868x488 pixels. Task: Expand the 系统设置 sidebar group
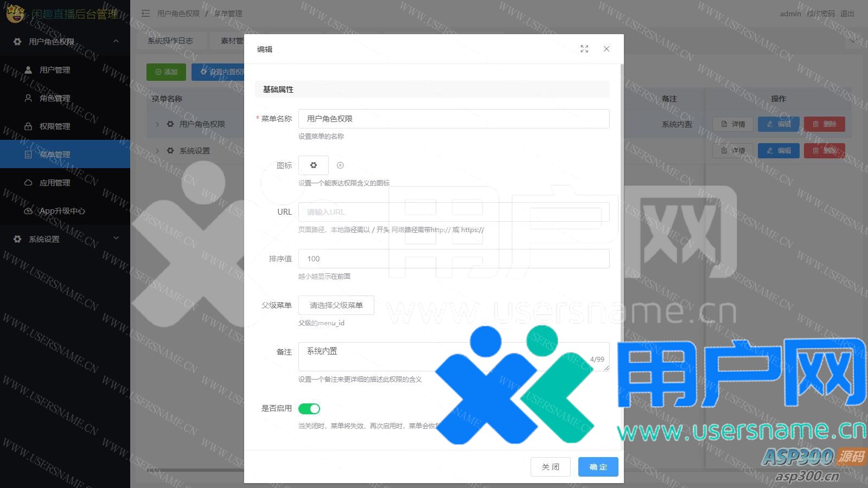65,239
